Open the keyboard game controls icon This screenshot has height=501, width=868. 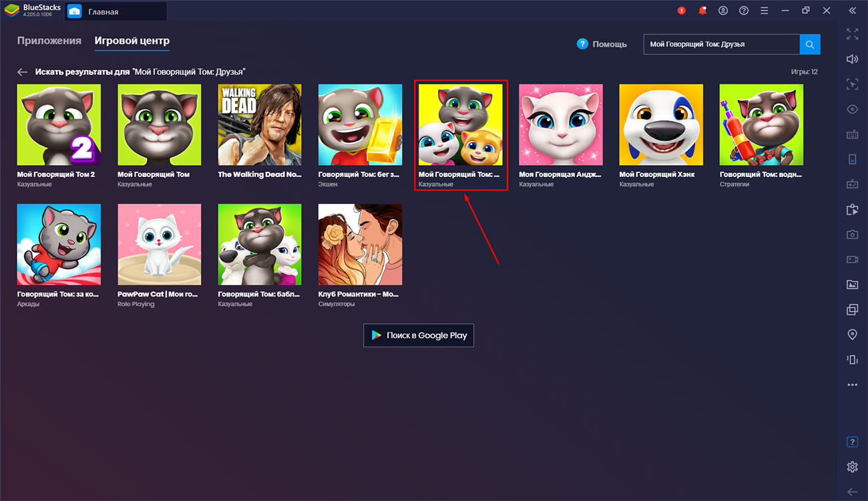point(852,134)
